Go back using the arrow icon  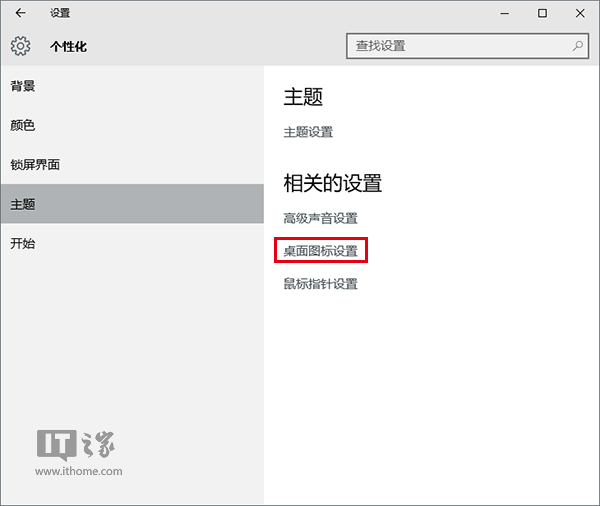click(x=20, y=13)
